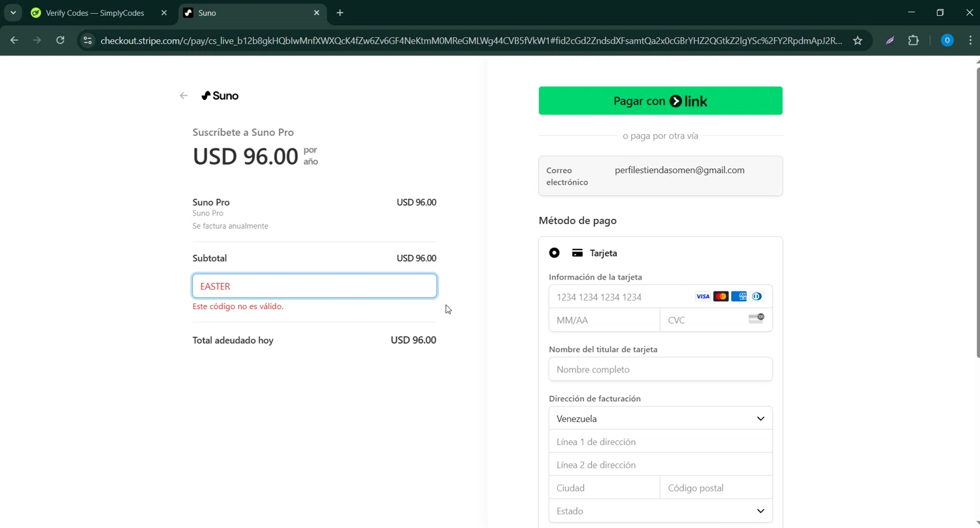Click the Pagar con Link button

[660, 101]
